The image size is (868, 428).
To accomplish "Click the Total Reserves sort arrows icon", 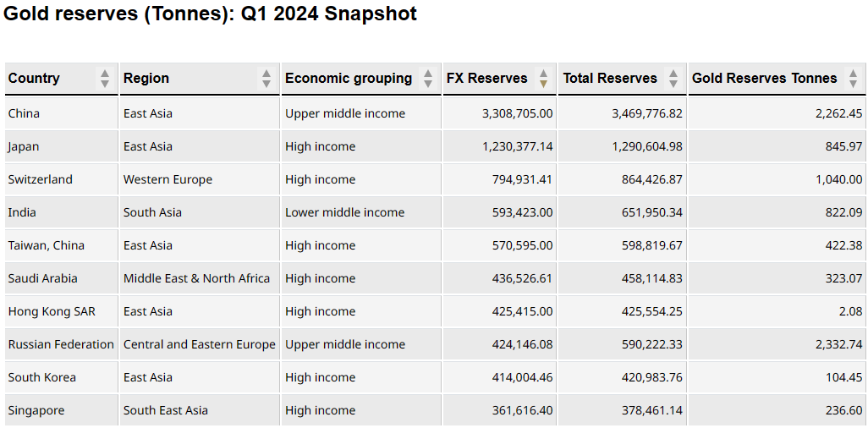I will point(673,79).
